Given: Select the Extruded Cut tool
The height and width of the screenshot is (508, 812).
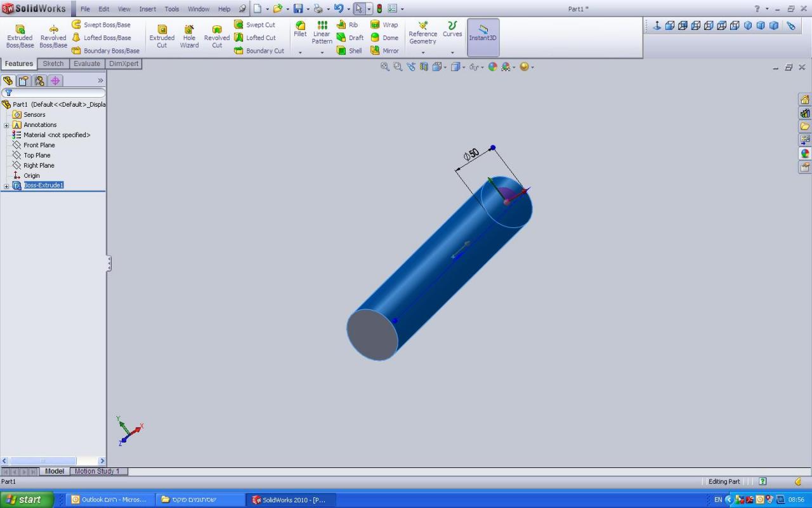Looking at the screenshot, I should click(162, 36).
